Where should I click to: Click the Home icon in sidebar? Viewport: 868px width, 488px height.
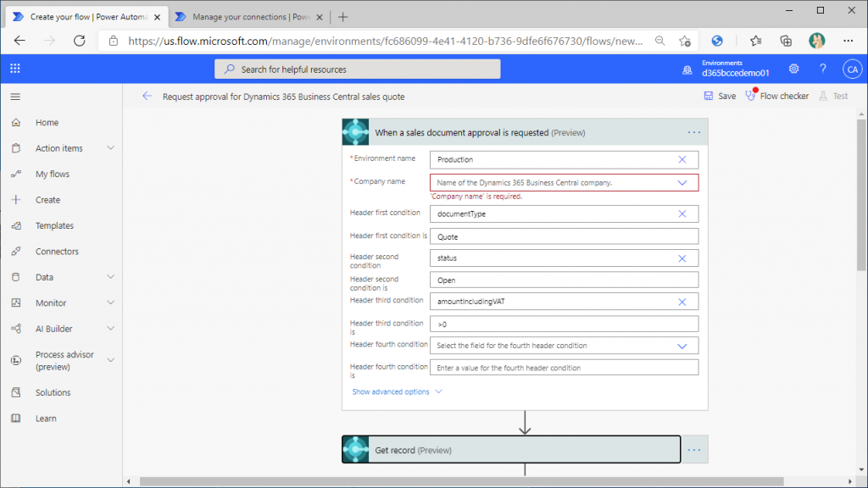16,122
